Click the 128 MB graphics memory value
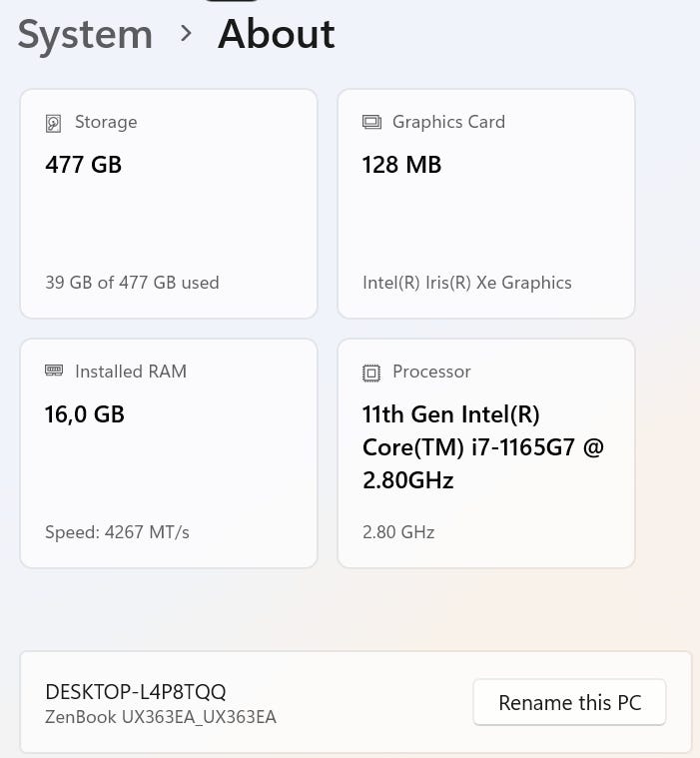700x758 pixels. pyautogui.click(x=401, y=165)
